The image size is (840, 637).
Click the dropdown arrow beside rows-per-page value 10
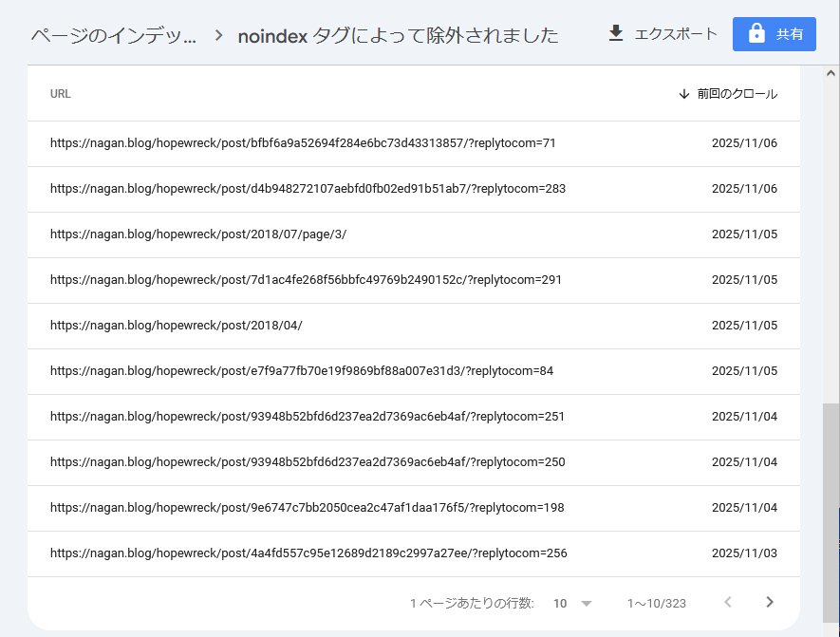[x=587, y=603]
